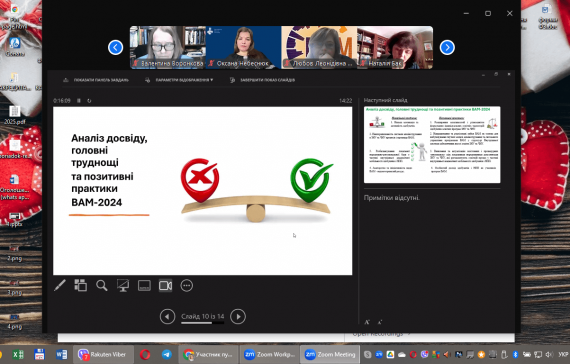Select Валентина Воронкова's video tile
This screenshot has width=570, height=364.
coord(168,47)
